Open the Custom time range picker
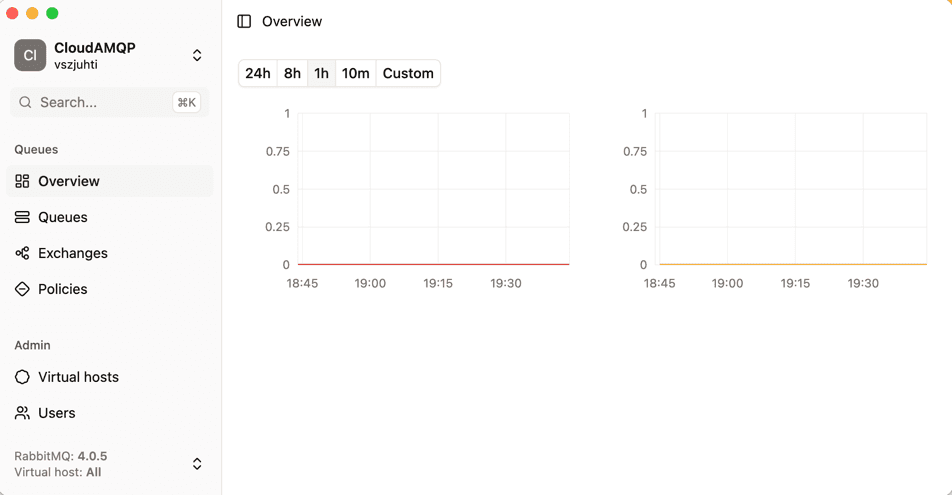The width and height of the screenshot is (952, 495). pos(408,73)
